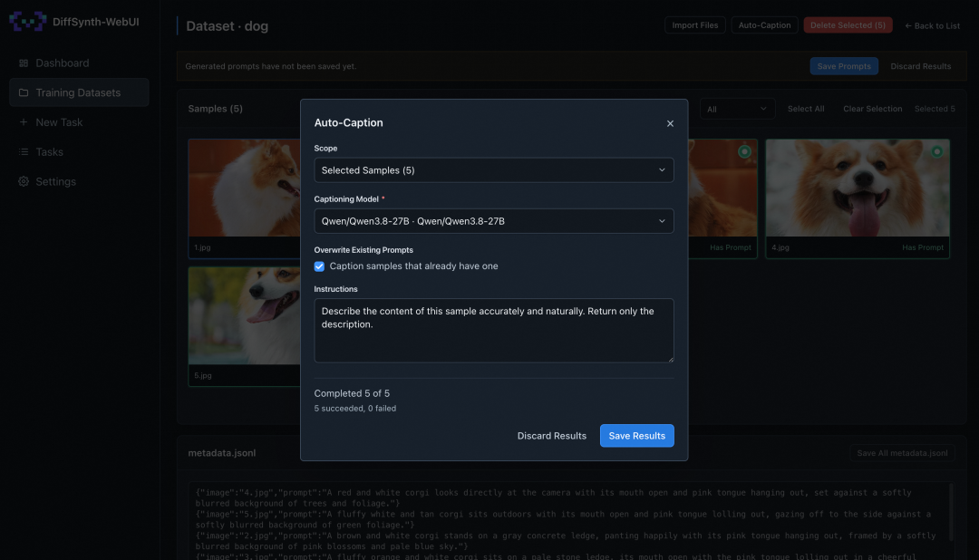The width and height of the screenshot is (979, 560).
Task: Open the Captioning Model dropdown
Action: click(494, 221)
